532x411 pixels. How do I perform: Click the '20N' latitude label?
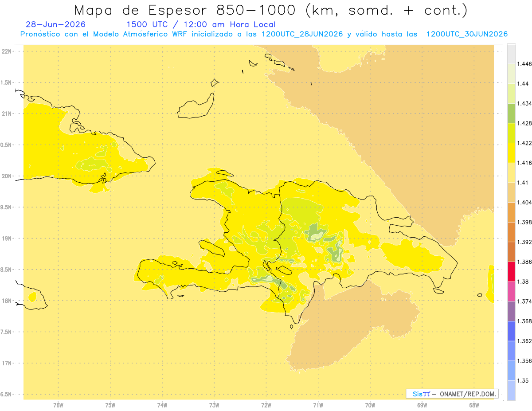[7, 176]
